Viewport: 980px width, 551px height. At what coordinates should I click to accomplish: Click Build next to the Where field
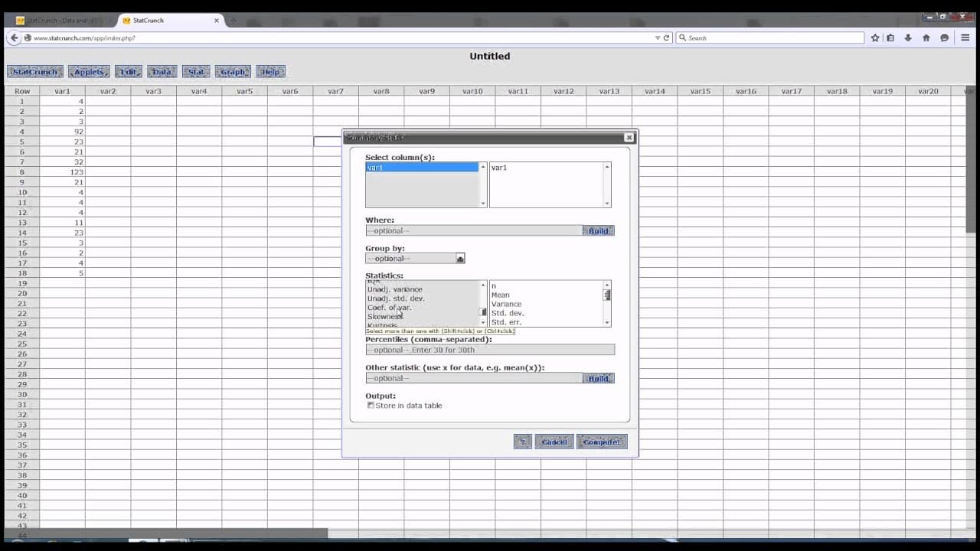click(599, 230)
